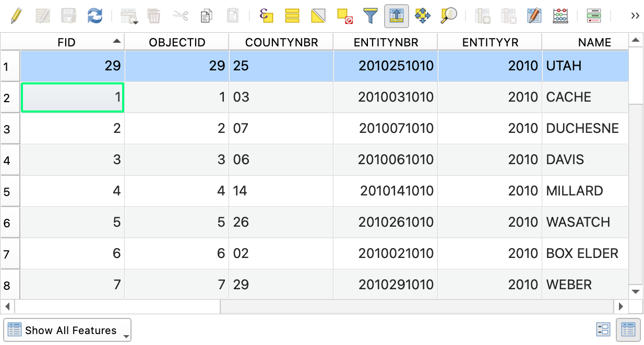The image size is (644, 345).
Task: Click the paste features clipboard icon
Action: tap(233, 16)
